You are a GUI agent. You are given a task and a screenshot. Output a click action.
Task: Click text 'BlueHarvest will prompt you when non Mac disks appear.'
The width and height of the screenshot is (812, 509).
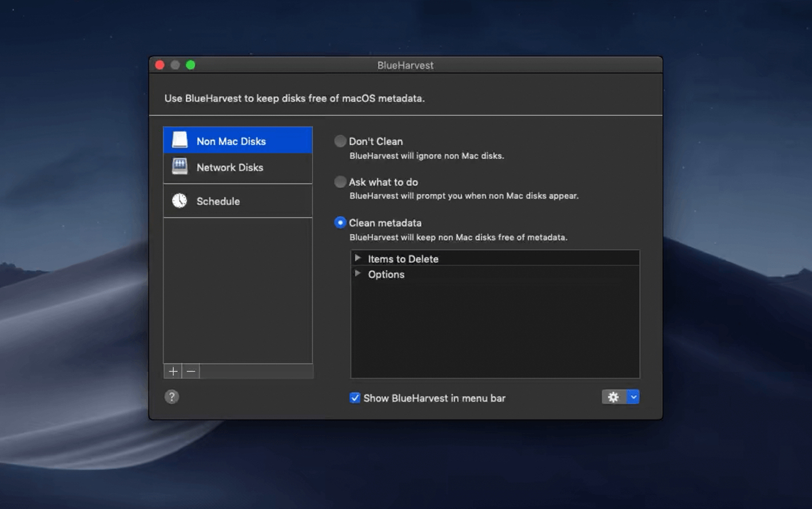pyautogui.click(x=464, y=196)
